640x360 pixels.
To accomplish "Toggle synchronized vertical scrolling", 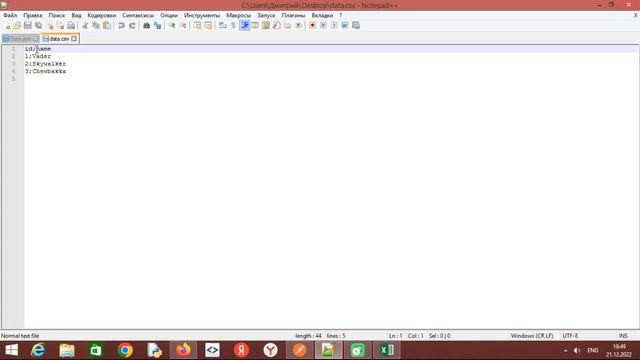I will (x=197, y=26).
